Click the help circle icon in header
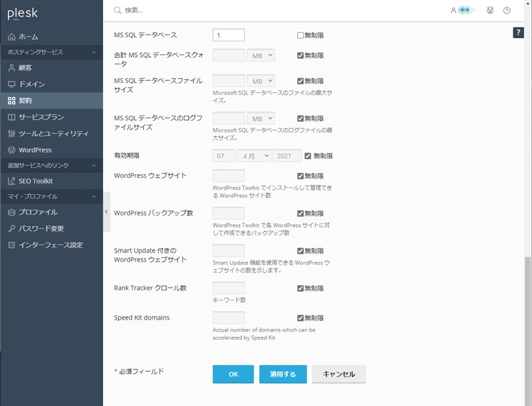This screenshot has width=532, height=406. 507,11
